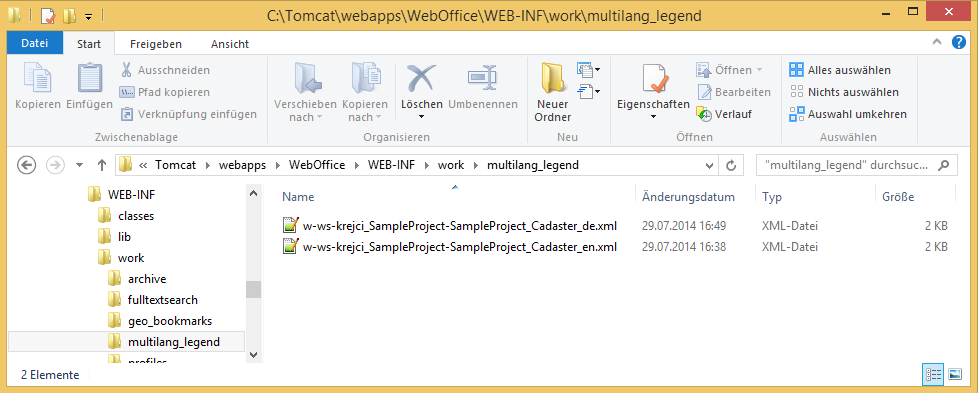The width and height of the screenshot is (978, 393).
Task: Click the Umbenennen button
Action: pyautogui.click(x=483, y=86)
